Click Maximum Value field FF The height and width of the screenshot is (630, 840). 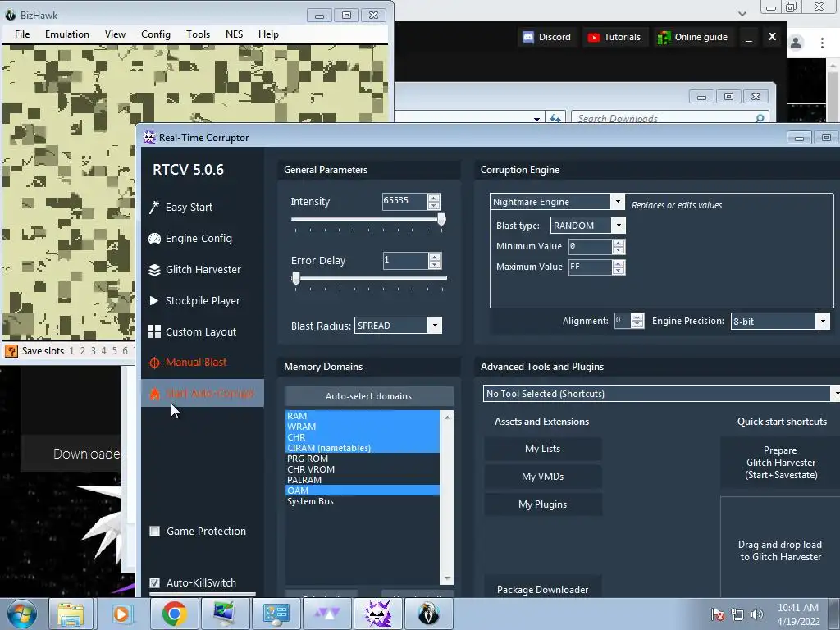tap(590, 267)
